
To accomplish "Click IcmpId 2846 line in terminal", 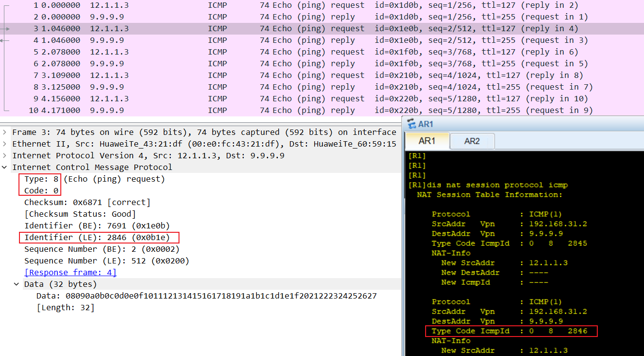I will pyautogui.click(x=509, y=331).
